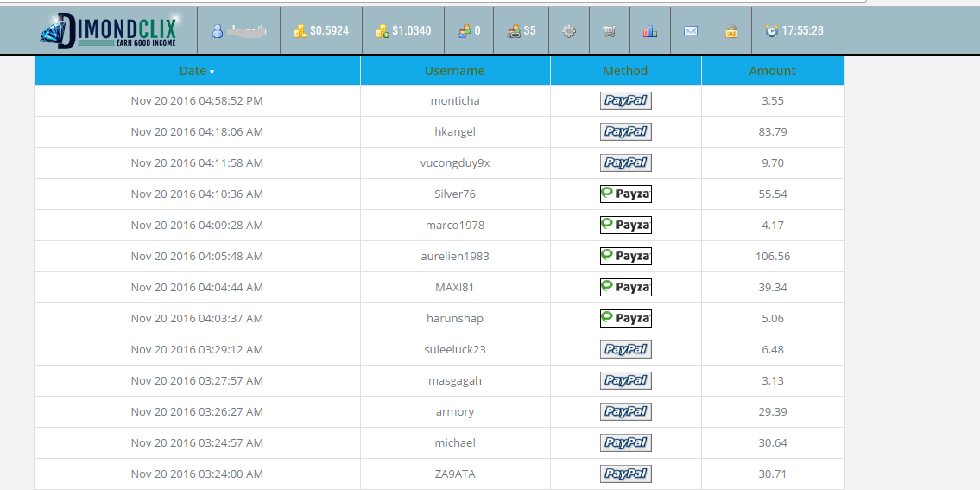Image resolution: width=980 pixels, height=490 pixels.
Task: Open the user profile menu item
Action: (x=238, y=31)
